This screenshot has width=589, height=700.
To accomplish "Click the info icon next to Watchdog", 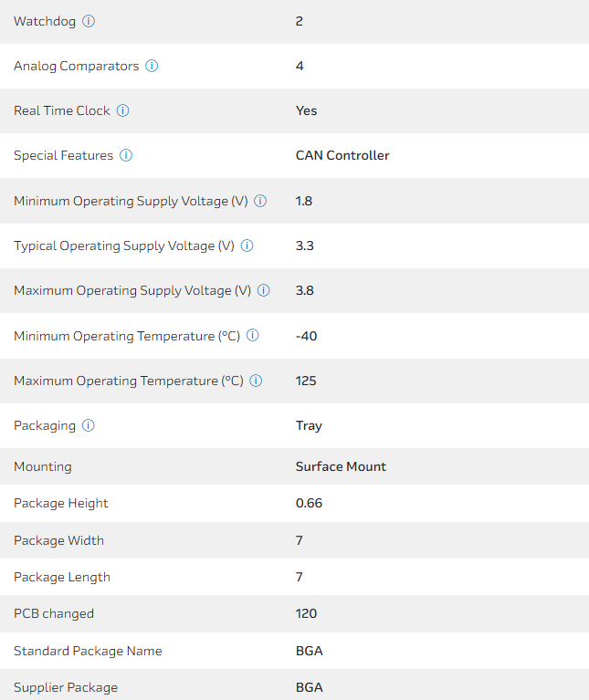I will [89, 21].
